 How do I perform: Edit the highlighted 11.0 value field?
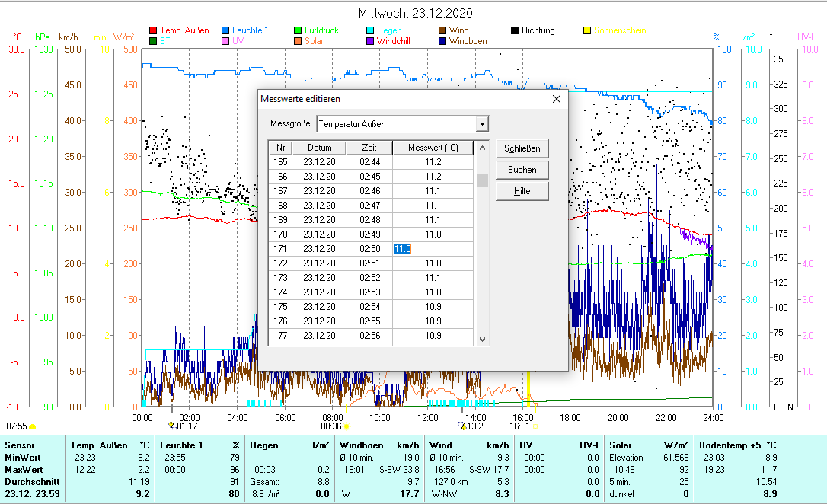point(403,248)
